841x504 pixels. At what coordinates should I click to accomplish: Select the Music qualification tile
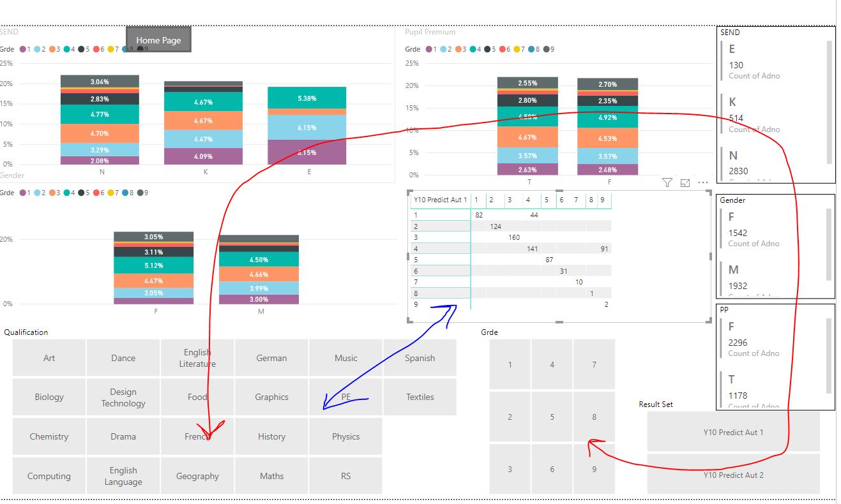coord(345,358)
